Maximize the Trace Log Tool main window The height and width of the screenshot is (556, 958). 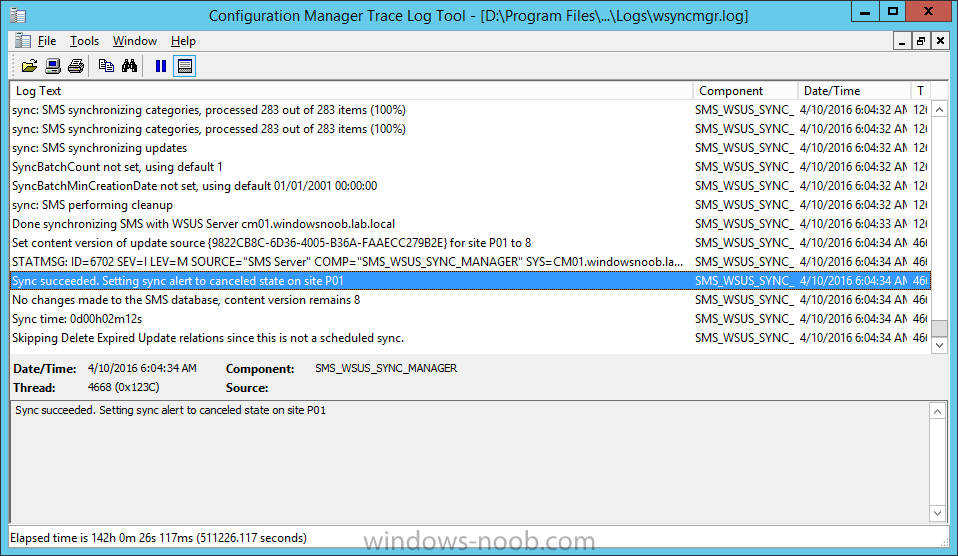tap(893, 11)
